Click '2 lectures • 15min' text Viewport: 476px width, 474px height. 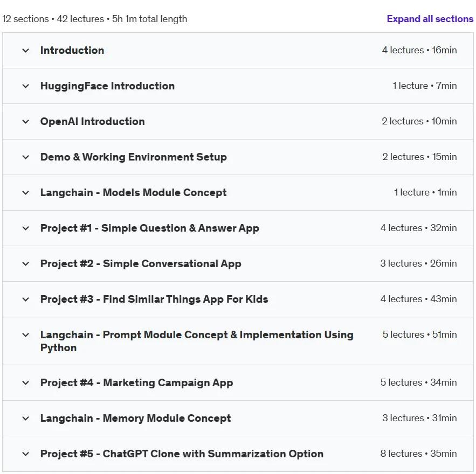419,157
